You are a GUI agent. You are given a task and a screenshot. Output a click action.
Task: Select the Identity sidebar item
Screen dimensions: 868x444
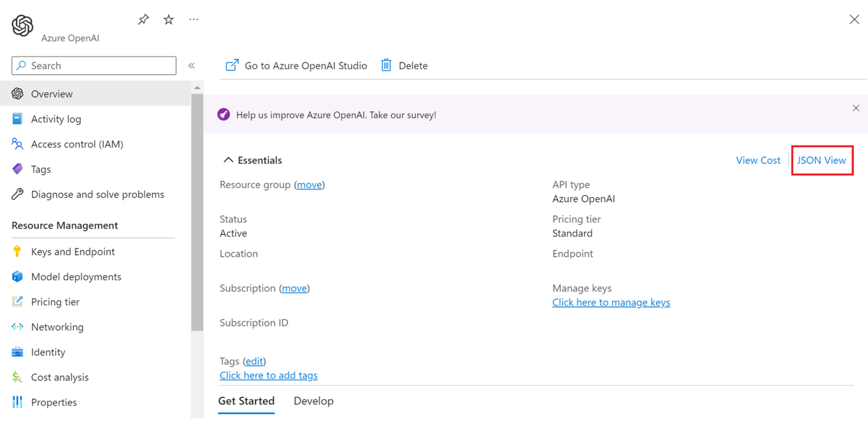(x=48, y=352)
